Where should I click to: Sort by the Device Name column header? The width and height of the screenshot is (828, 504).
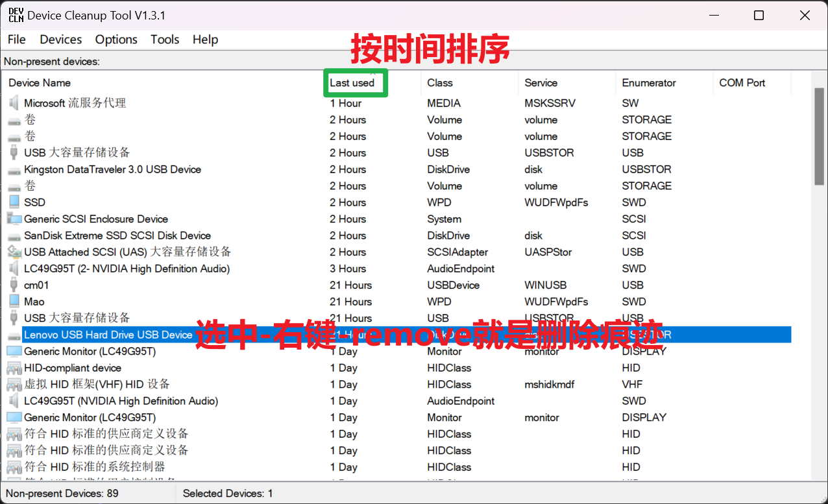pyautogui.click(x=163, y=83)
